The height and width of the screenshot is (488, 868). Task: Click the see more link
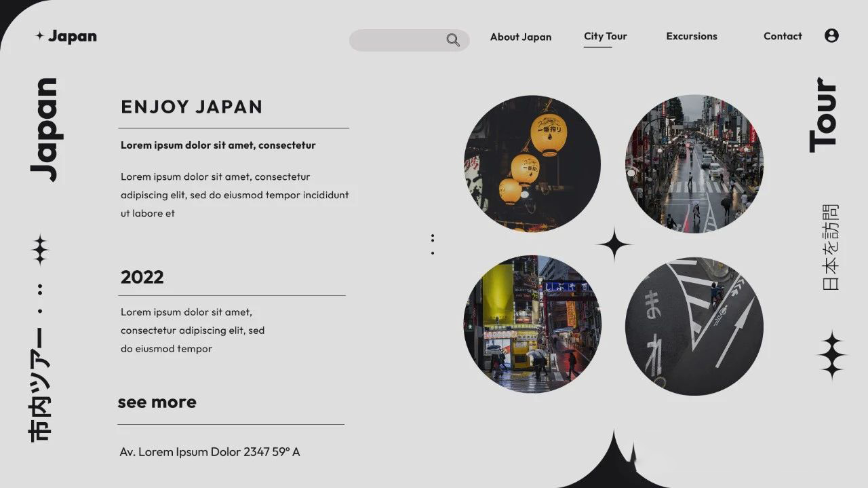click(157, 402)
